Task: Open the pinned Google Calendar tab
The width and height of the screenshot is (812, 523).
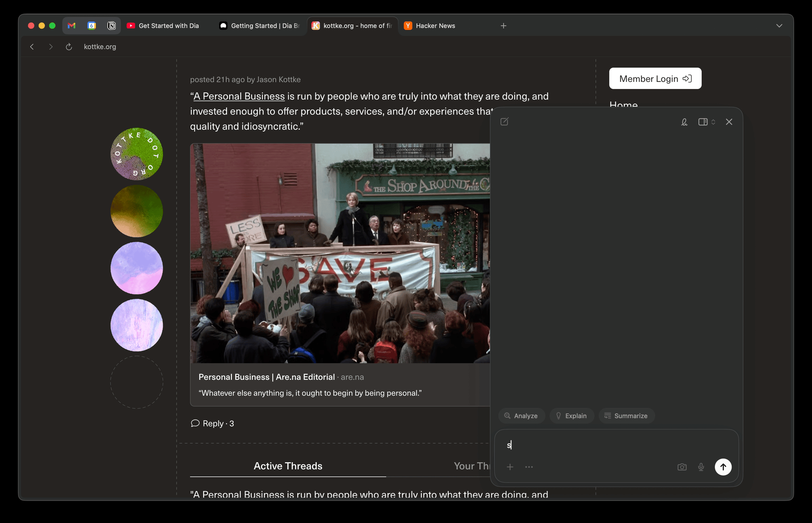Action: pyautogui.click(x=92, y=26)
